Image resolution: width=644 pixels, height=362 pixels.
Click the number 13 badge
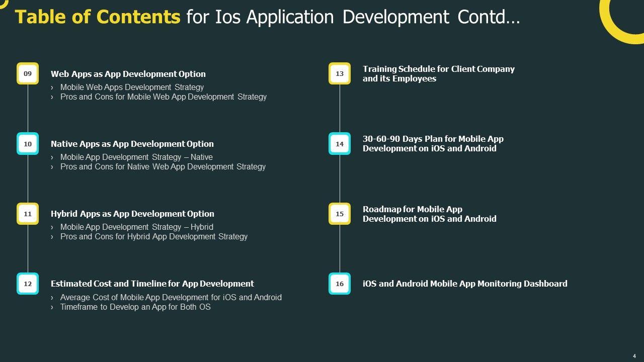tap(340, 73)
